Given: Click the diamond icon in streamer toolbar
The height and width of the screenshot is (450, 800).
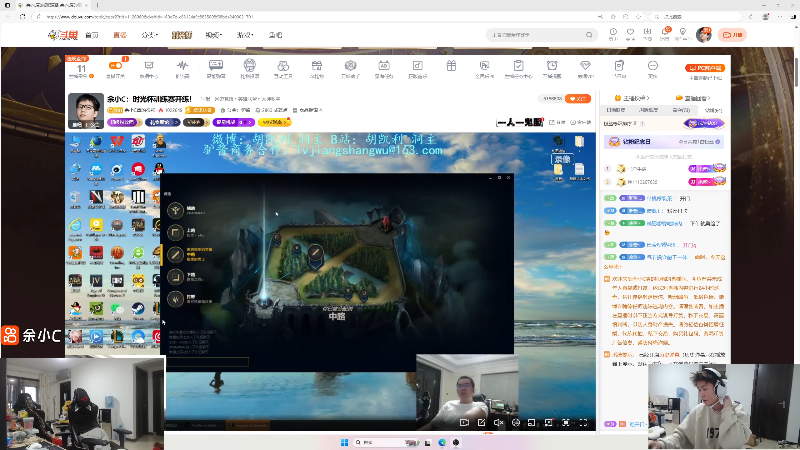Looking at the screenshot, I should point(585,65).
